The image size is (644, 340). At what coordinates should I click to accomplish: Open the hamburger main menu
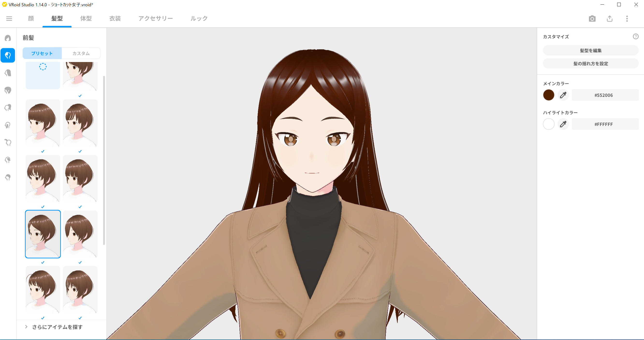pos(9,19)
